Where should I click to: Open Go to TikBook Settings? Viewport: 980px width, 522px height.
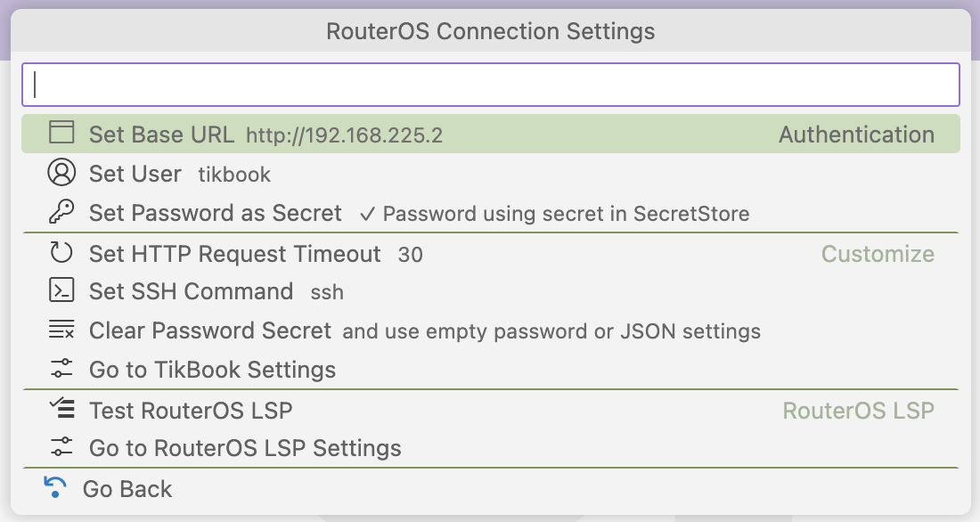(x=491, y=370)
